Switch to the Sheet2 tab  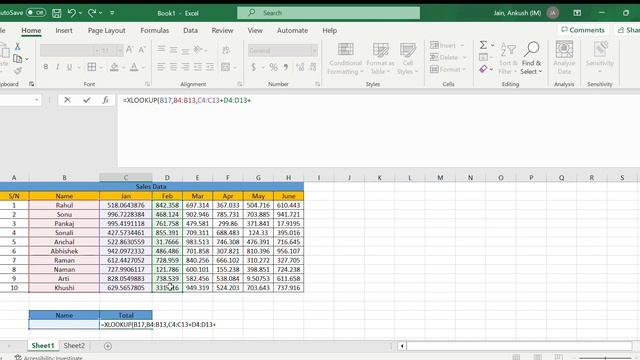[x=74, y=346]
